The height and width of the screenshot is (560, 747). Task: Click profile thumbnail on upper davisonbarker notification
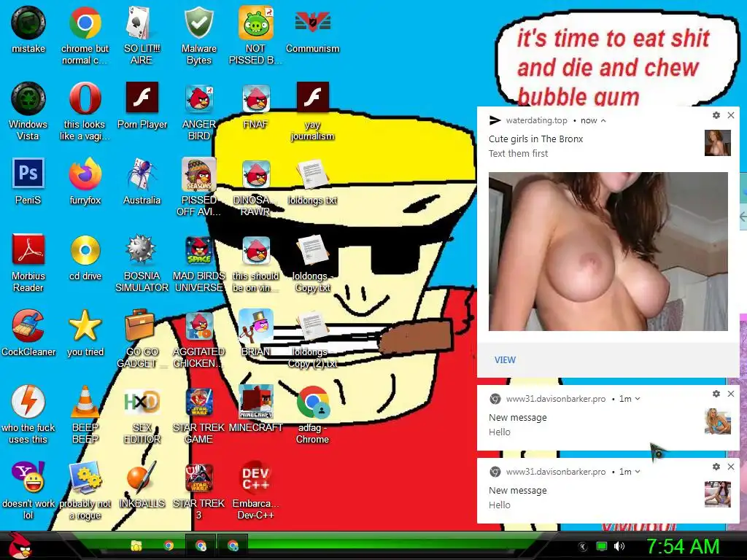coord(718,421)
